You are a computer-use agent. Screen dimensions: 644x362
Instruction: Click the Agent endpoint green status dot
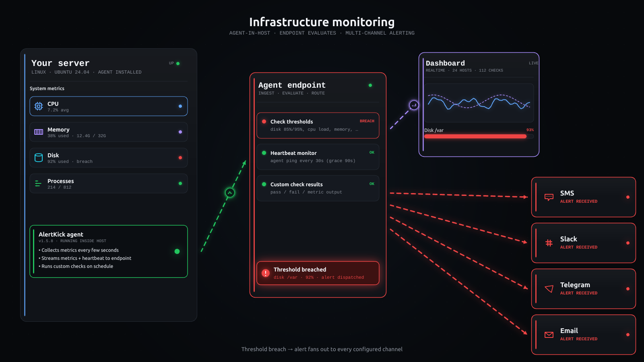click(370, 85)
